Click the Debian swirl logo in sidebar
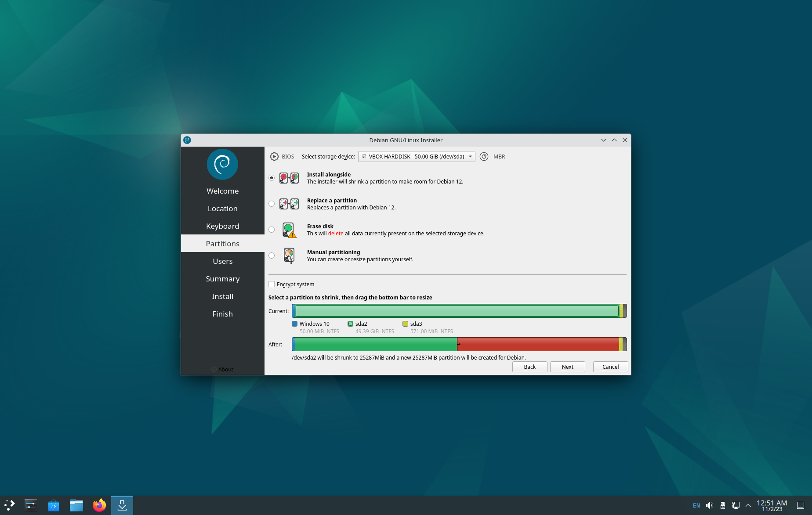This screenshot has height=515, width=812. pyautogui.click(x=222, y=165)
